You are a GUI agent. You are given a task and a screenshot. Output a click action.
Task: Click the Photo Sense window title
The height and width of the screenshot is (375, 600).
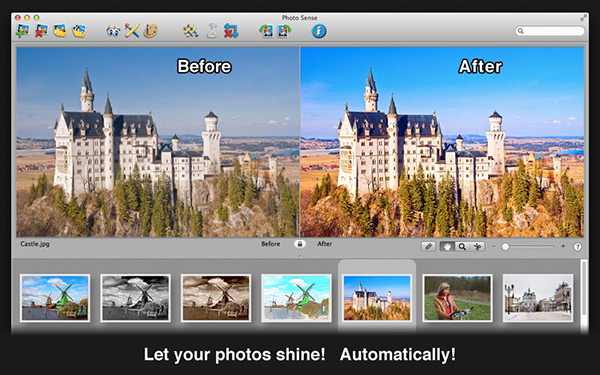click(299, 18)
